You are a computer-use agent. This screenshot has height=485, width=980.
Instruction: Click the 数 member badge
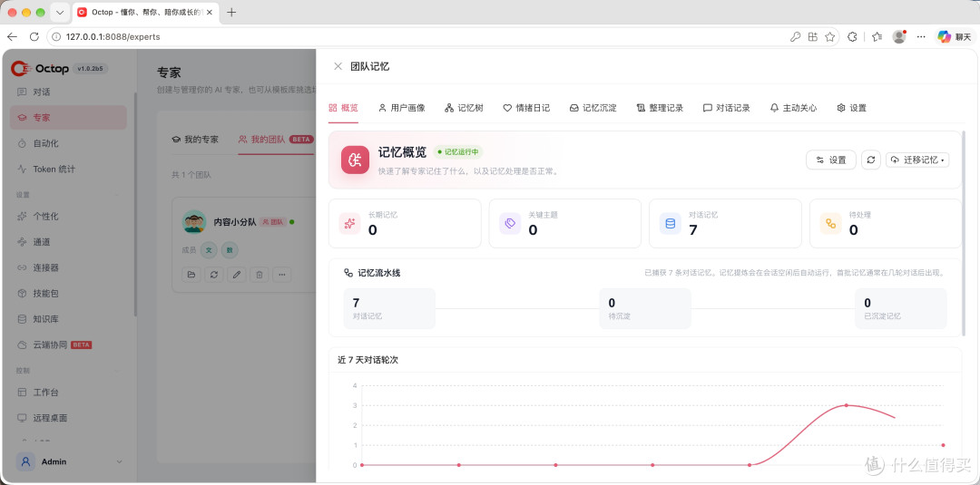[x=230, y=249]
